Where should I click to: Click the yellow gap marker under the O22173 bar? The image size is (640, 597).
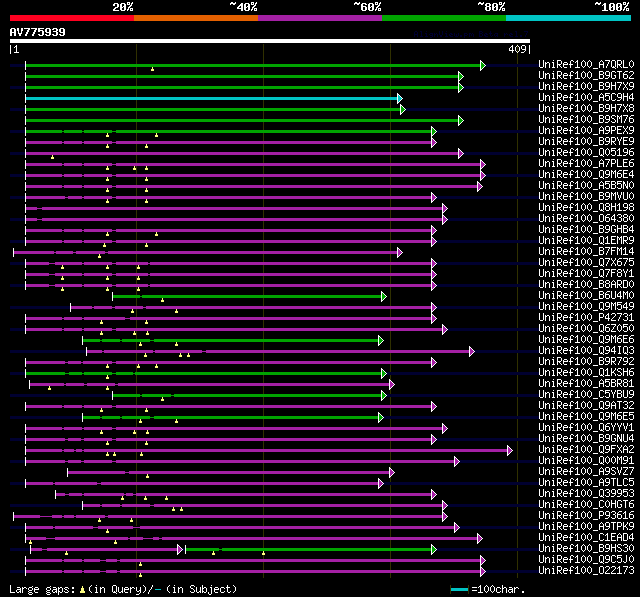click(x=140, y=575)
